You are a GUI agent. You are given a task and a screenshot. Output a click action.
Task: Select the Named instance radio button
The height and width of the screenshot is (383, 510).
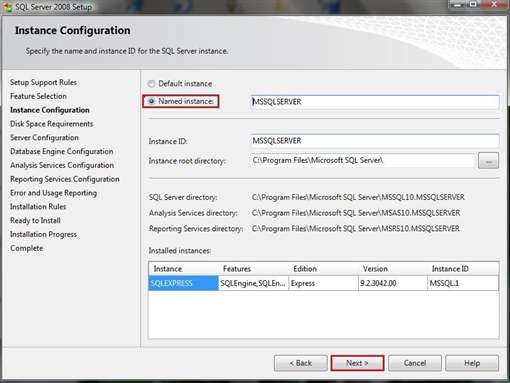point(152,101)
